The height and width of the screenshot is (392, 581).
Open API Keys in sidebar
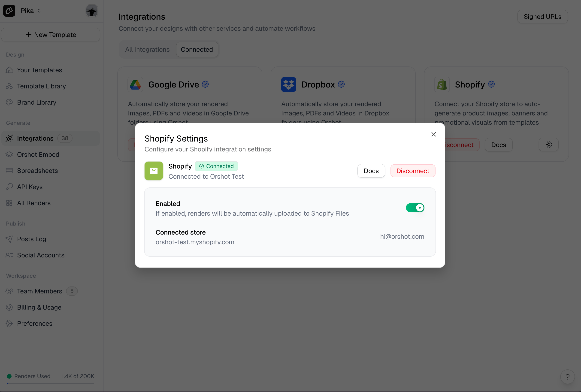pyautogui.click(x=30, y=187)
